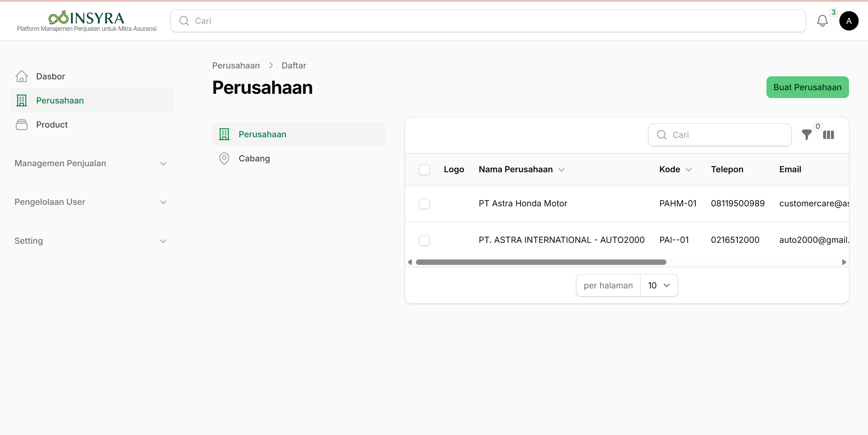Screen dimensions: 868x435
Task: Click the INSYRA logo
Action: [86, 17]
